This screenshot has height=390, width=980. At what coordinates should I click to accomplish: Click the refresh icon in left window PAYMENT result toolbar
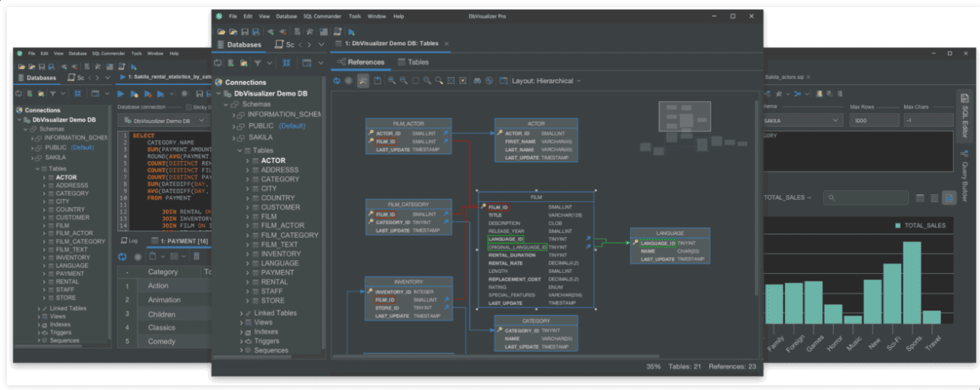click(122, 257)
